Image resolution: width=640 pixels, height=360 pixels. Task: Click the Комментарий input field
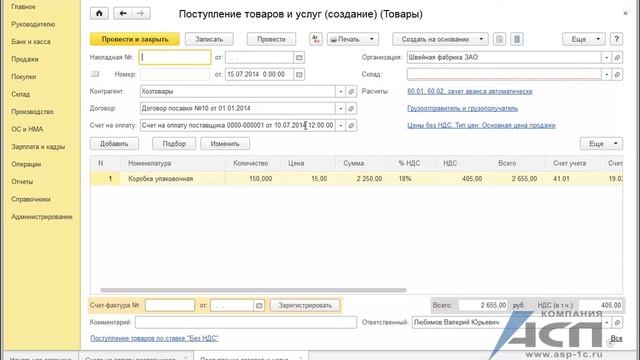click(x=246, y=322)
